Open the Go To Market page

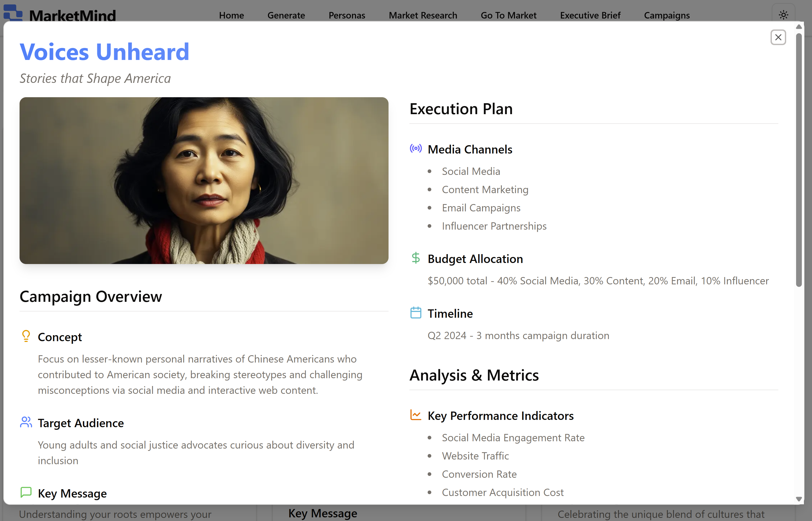508,15
